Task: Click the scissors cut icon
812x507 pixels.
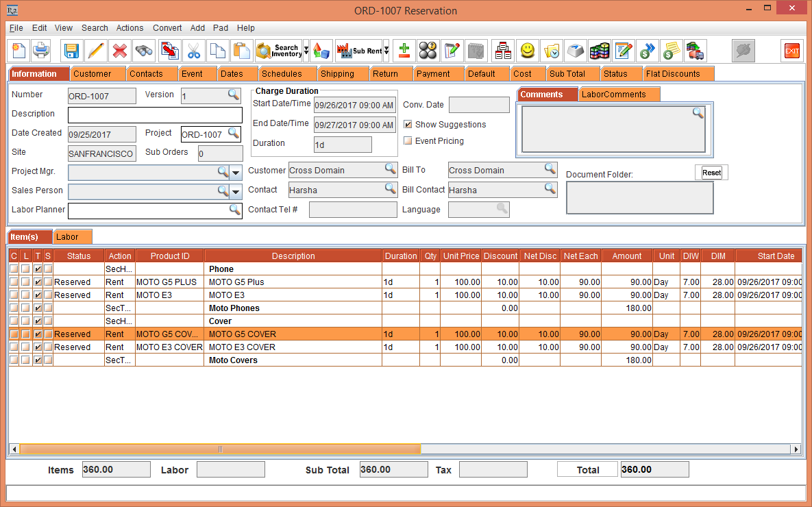Action: pyautogui.click(x=194, y=51)
